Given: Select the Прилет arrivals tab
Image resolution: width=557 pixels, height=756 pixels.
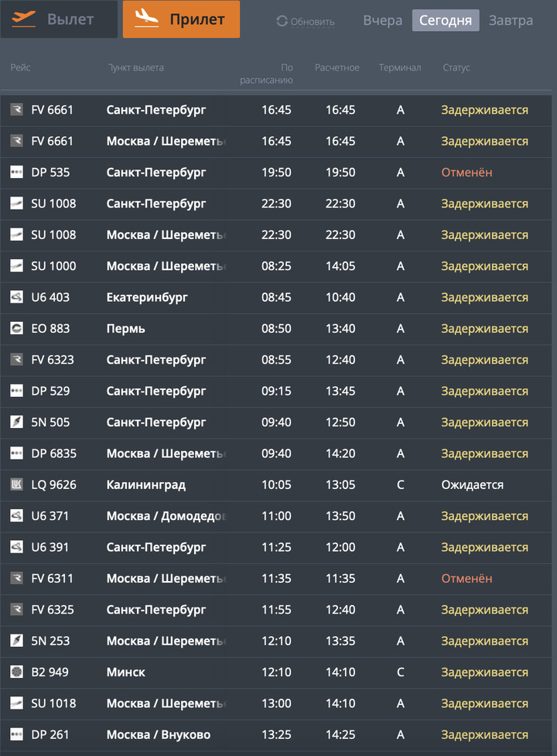Looking at the screenshot, I should [x=181, y=19].
